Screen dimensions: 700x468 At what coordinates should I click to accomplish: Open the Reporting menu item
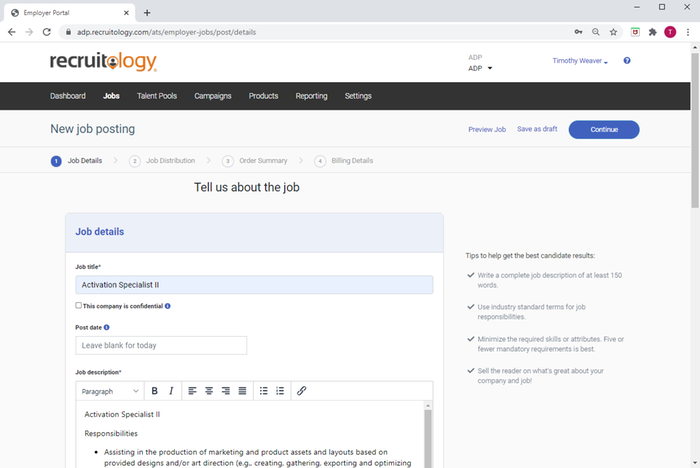(x=311, y=96)
